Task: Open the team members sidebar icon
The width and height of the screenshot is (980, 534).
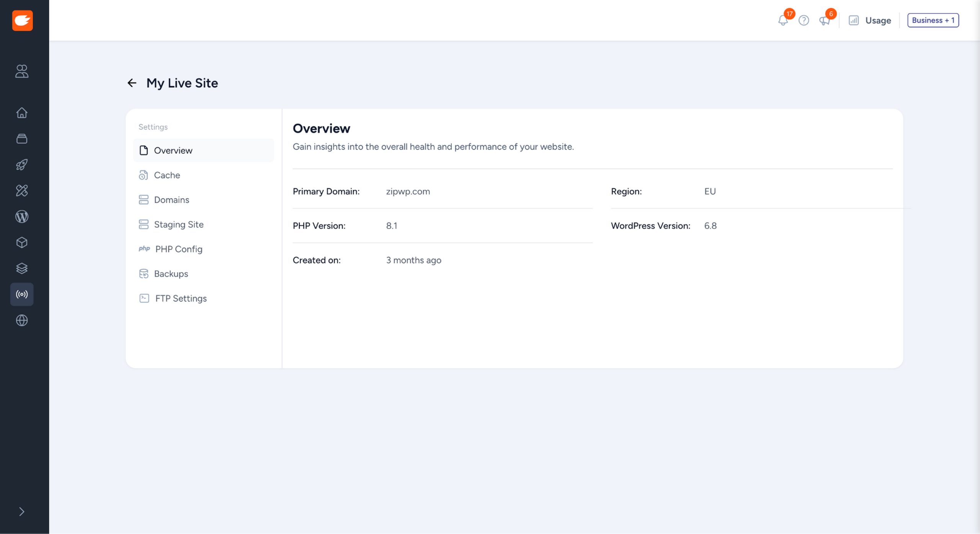Action: pyautogui.click(x=22, y=71)
